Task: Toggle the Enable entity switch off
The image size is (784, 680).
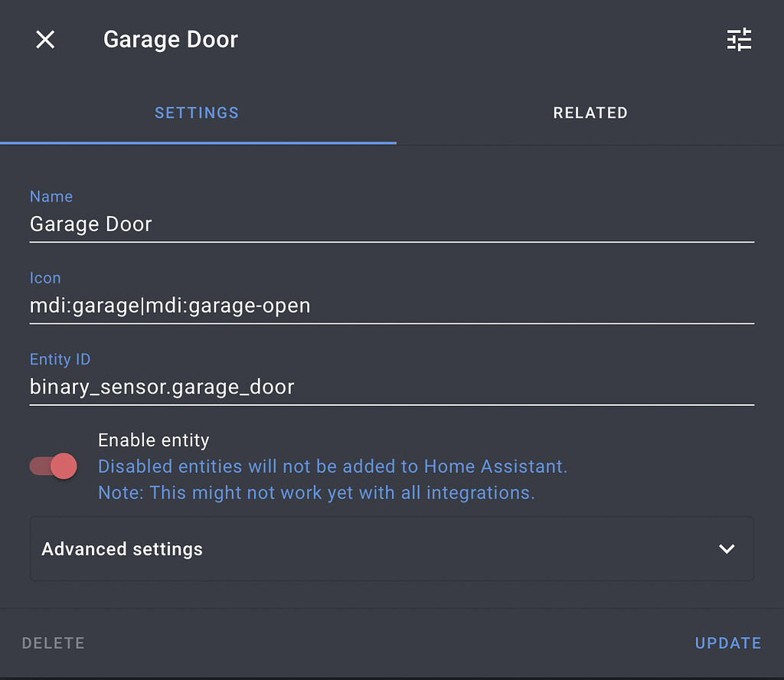Action: [52, 466]
